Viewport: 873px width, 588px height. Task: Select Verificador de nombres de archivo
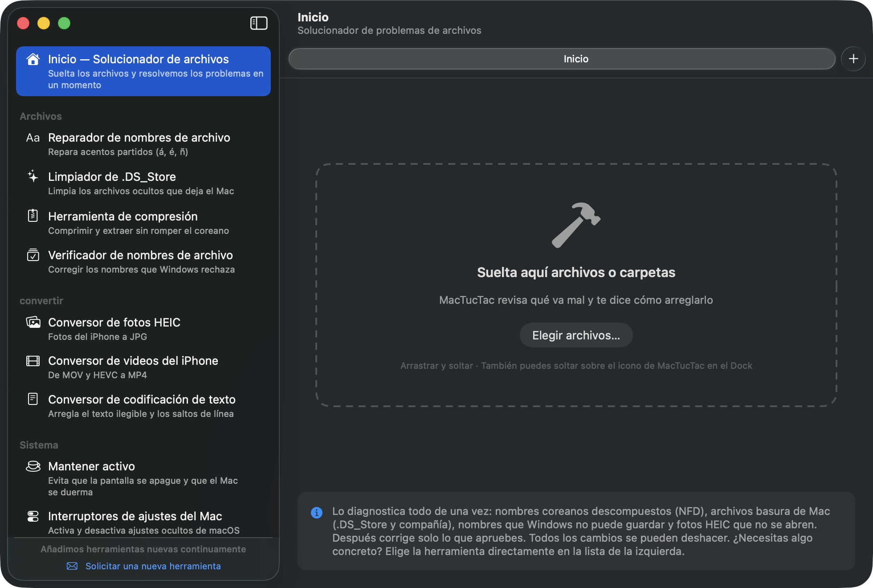tap(143, 261)
